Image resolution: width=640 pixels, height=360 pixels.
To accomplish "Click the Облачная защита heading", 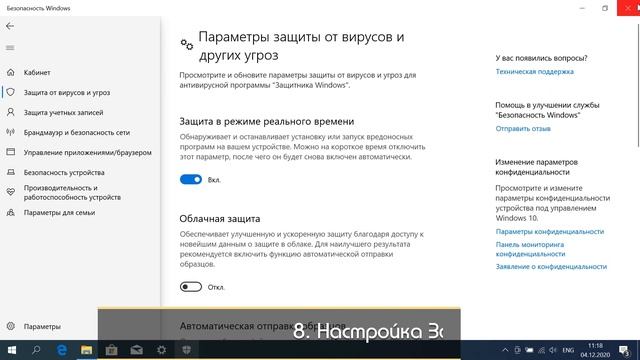I will point(220,219).
